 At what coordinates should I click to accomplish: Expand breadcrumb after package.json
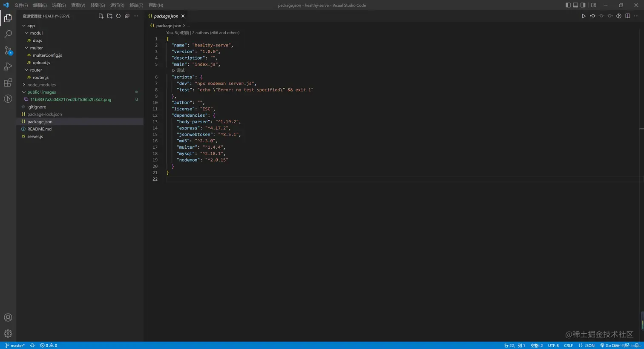coord(188,26)
